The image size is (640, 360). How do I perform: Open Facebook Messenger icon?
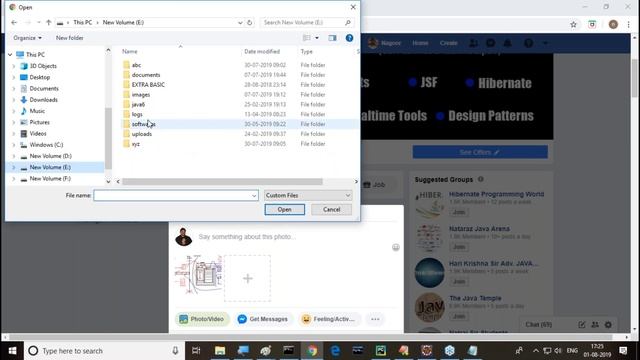[491, 43]
